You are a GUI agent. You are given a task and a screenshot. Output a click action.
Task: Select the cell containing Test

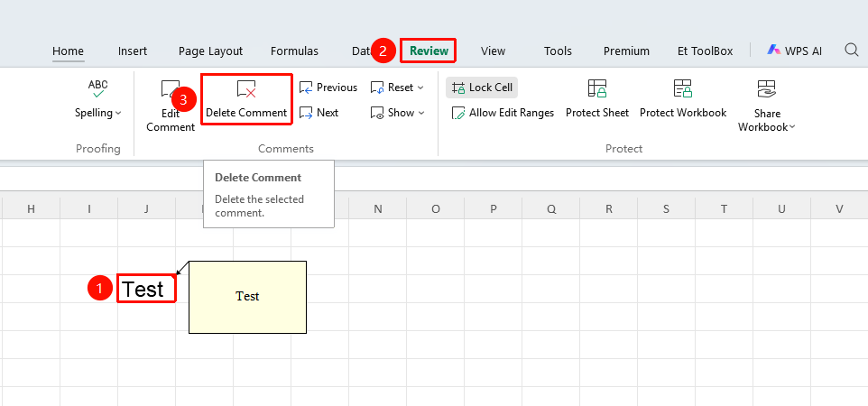tap(147, 289)
